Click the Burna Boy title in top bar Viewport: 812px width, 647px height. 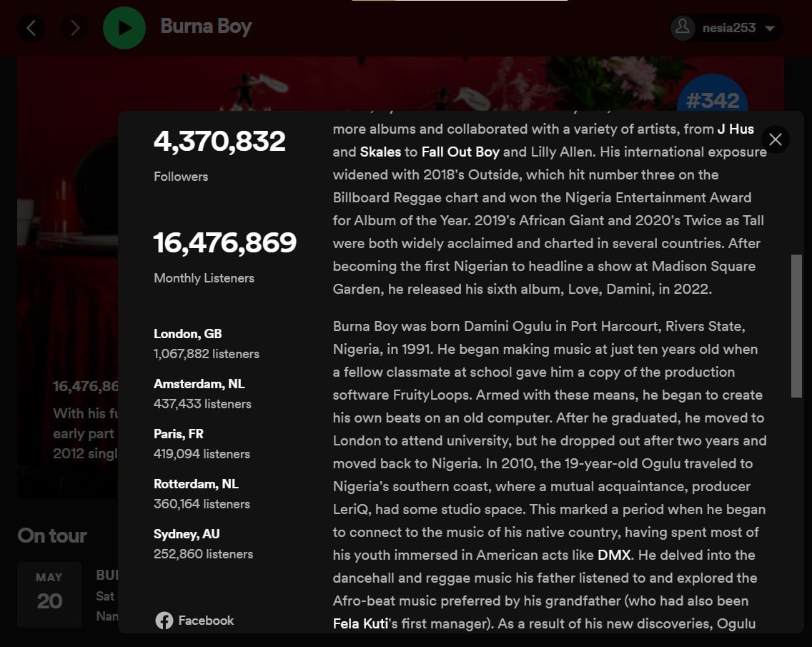click(206, 26)
